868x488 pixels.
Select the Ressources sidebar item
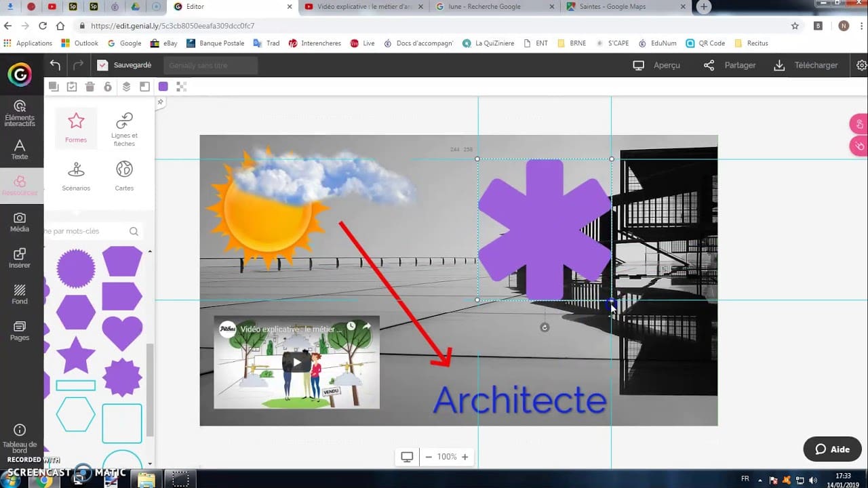click(20, 186)
